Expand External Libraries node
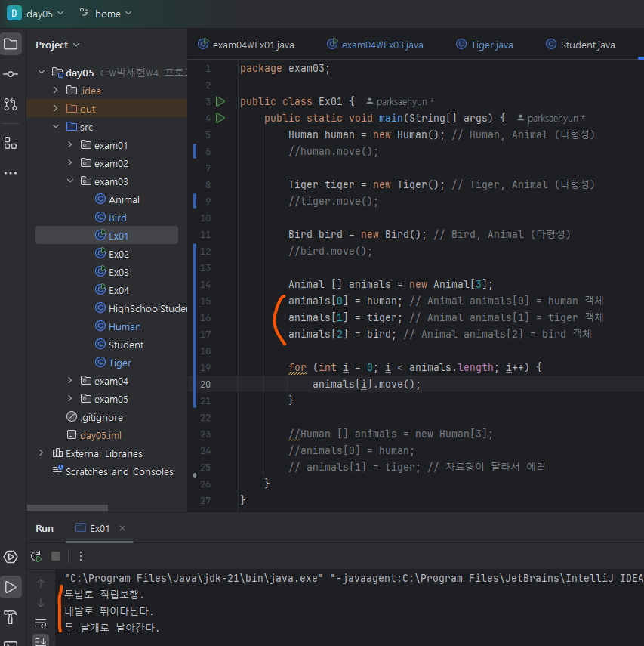This screenshot has width=644, height=646. point(41,453)
